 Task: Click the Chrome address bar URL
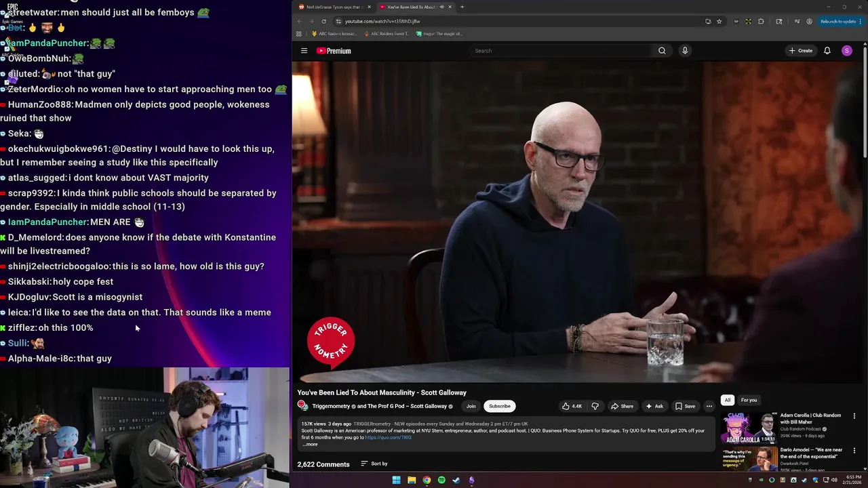[382, 21]
